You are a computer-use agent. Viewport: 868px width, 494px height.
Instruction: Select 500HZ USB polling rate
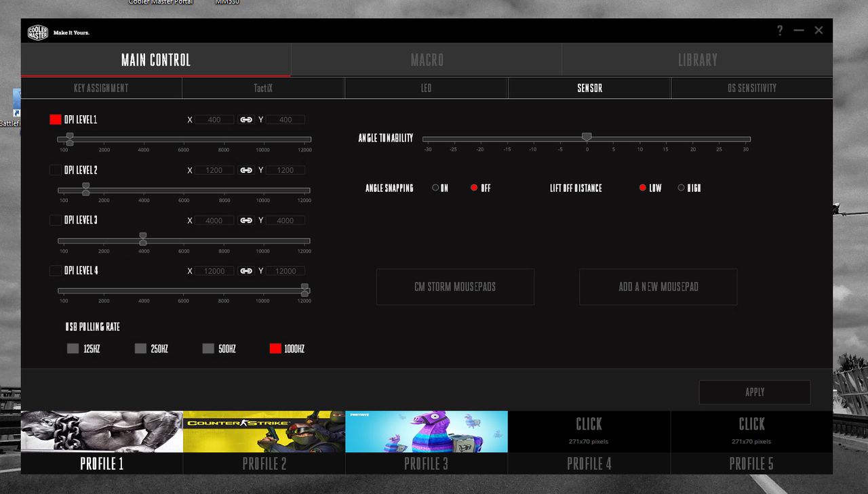point(208,348)
